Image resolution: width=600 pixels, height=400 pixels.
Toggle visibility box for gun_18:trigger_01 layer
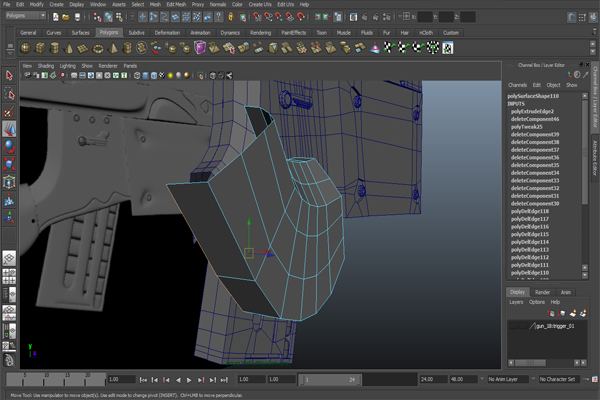514,326
